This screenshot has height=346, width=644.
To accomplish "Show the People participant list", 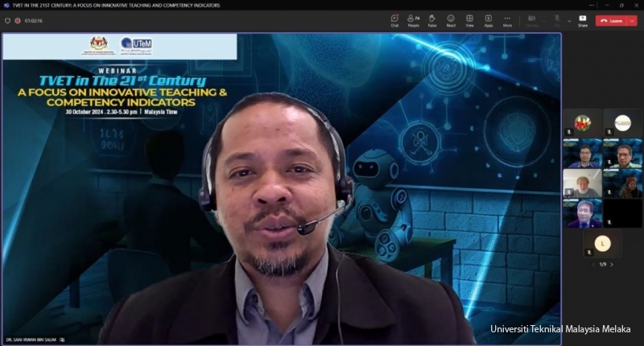I will [x=413, y=20].
